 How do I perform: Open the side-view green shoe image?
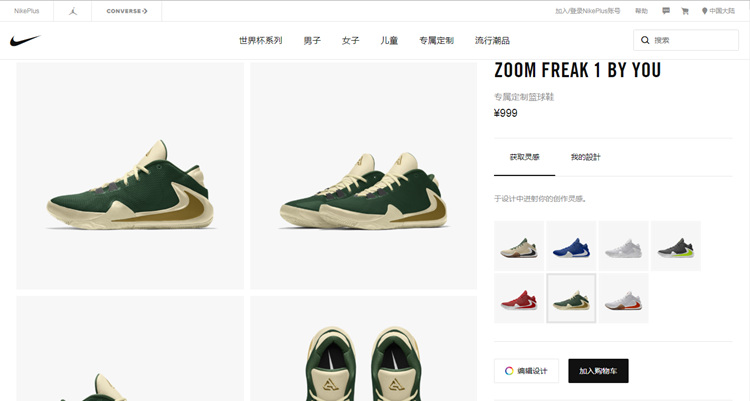coord(130,176)
